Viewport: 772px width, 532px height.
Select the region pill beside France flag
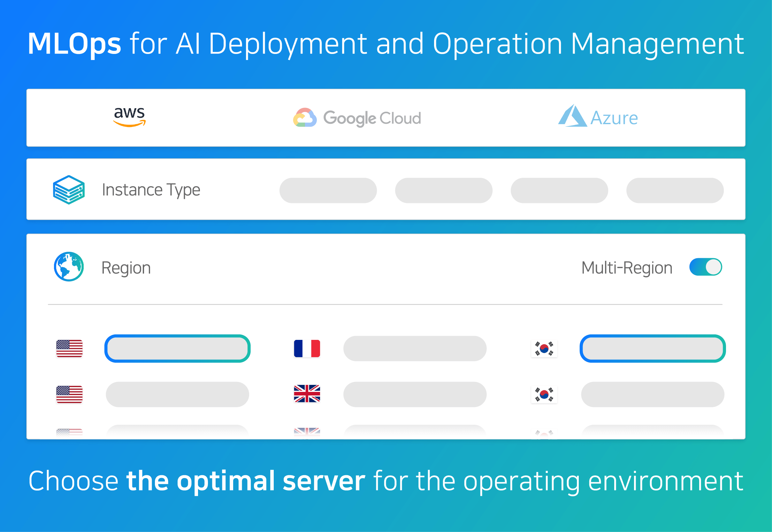click(415, 349)
